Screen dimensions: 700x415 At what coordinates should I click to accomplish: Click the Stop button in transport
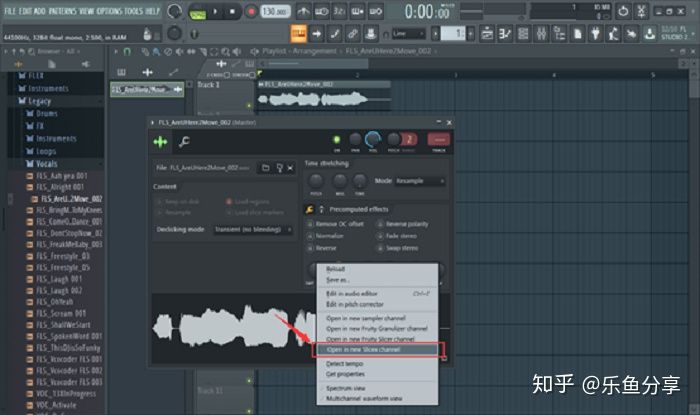(232, 12)
